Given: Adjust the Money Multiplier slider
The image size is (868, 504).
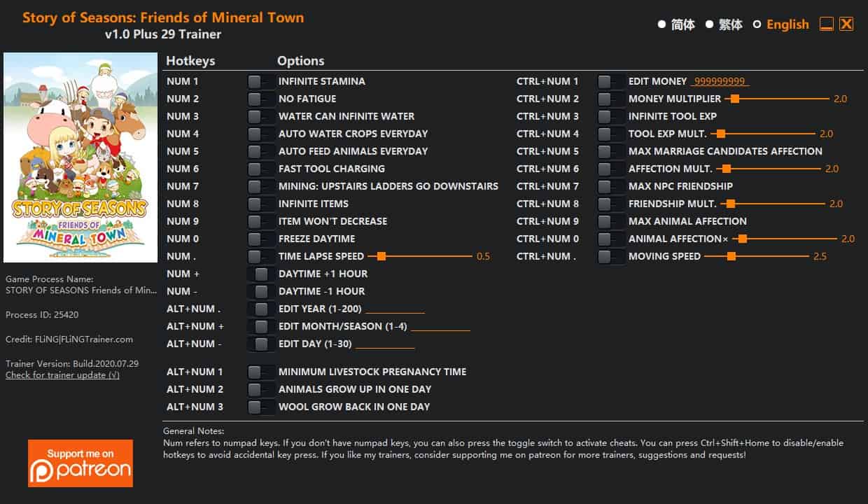Looking at the screenshot, I should 777,99.
